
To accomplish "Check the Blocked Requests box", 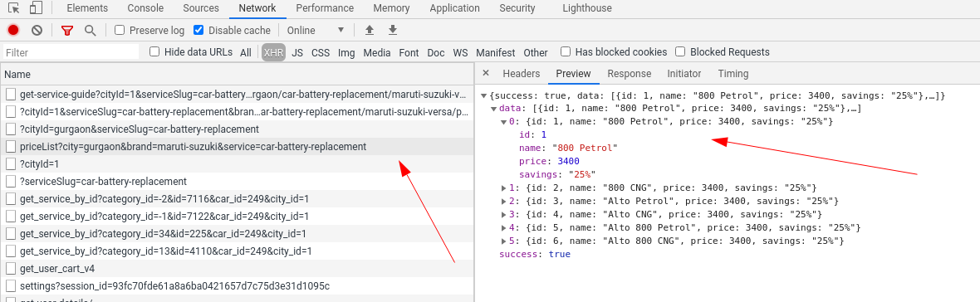I will tap(681, 51).
